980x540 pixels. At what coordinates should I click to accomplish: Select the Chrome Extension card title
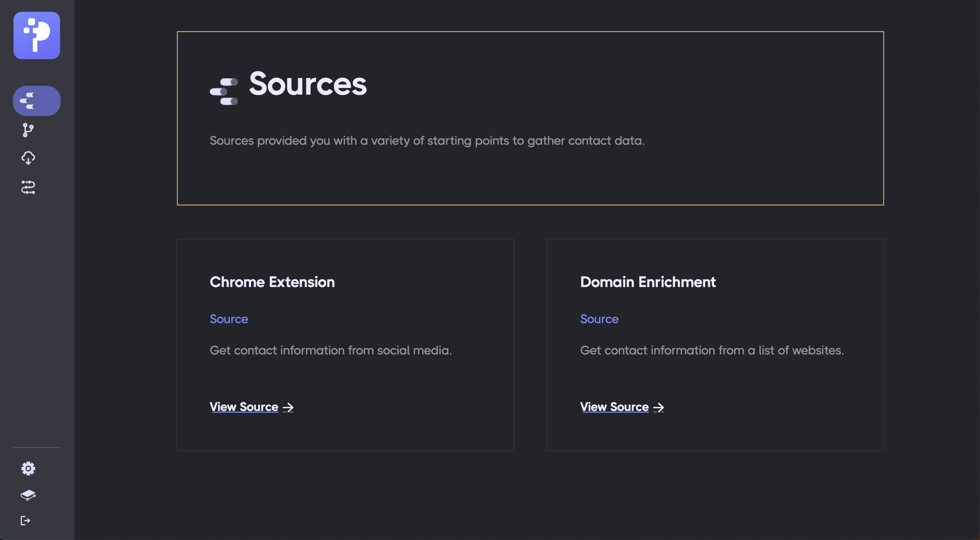[x=272, y=282]
